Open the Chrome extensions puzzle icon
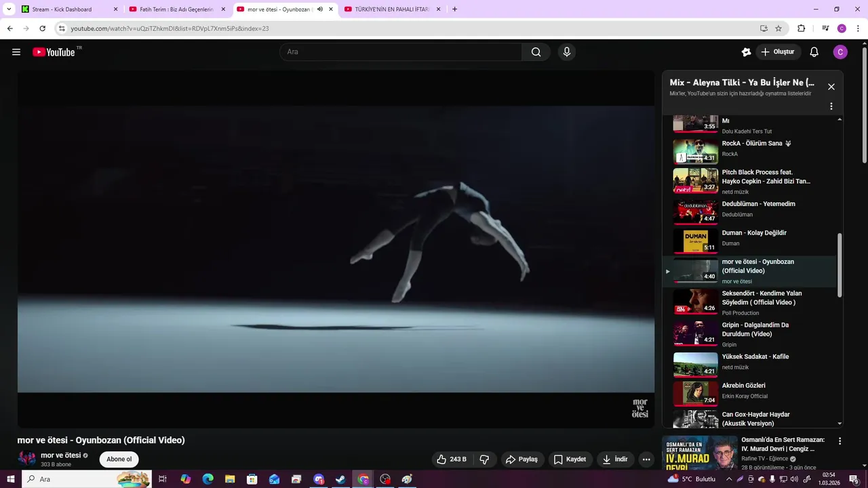The image size is (868, 488). pyautogui.click(x=801, y=28)
